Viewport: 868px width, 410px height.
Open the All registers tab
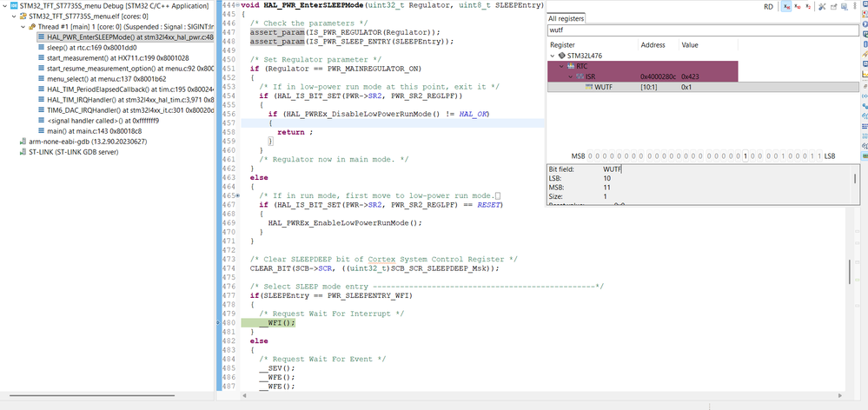(x=567, y=18)
